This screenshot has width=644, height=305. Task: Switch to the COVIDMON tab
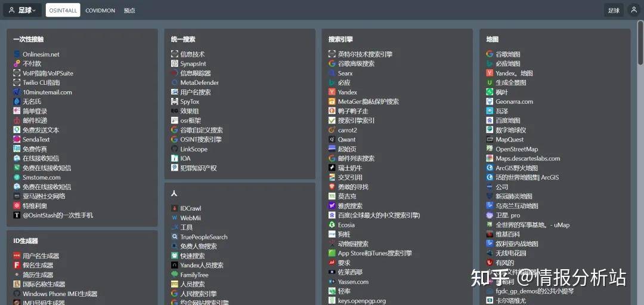[x=100, y=10]
